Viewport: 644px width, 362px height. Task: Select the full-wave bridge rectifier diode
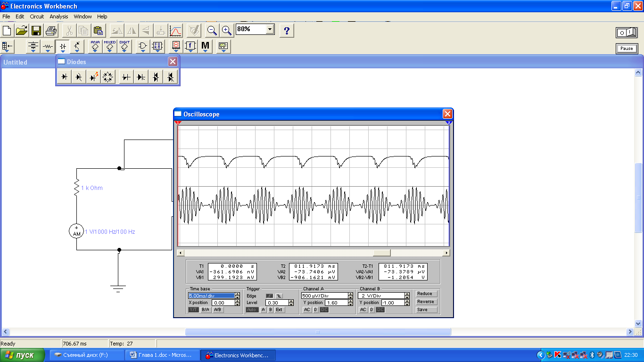(108, 77)
